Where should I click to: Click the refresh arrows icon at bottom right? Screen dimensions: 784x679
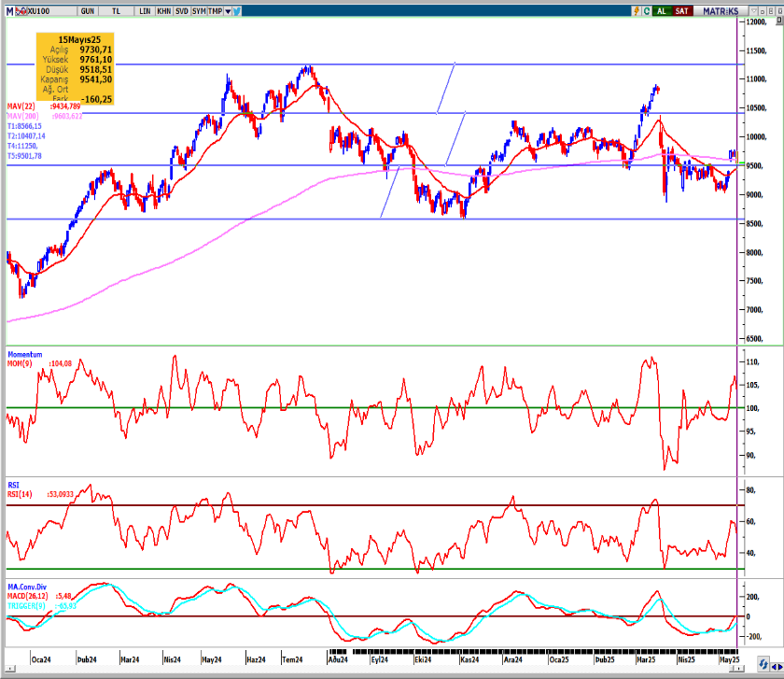(x=763, y=664)
